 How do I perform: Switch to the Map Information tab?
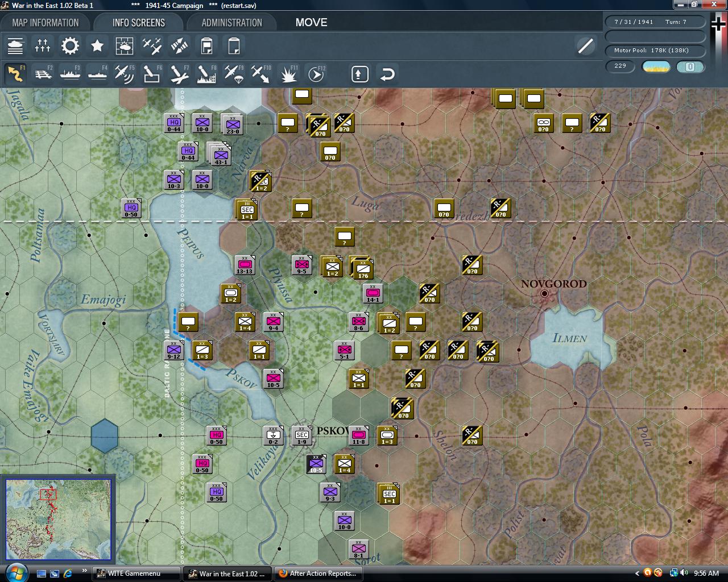(x=45, y=23)
